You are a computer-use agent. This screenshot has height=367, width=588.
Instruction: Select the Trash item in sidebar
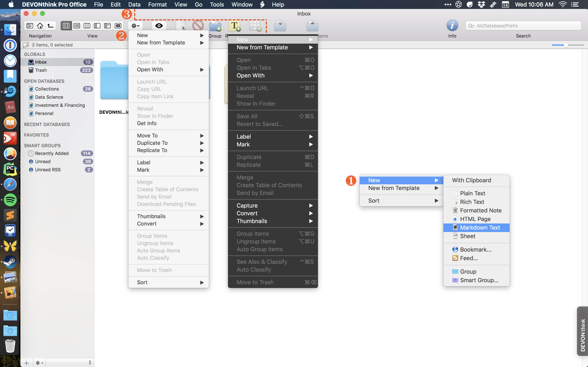point(41,70)
